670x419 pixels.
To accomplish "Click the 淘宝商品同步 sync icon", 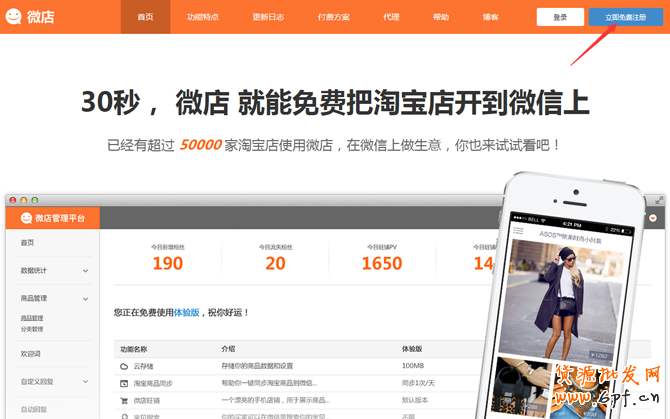I will coord(124,384).
